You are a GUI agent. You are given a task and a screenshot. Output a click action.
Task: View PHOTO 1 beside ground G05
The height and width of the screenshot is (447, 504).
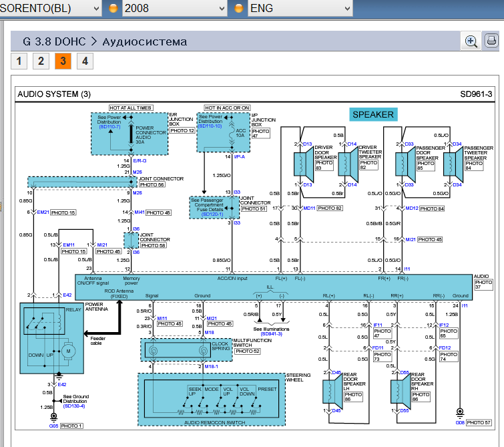click(71, 426)
